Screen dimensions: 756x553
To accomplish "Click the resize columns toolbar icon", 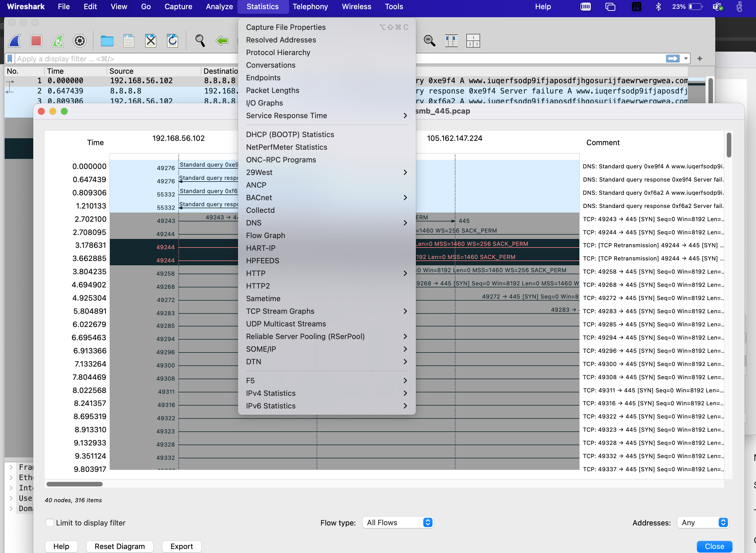I will click(451, 41).
